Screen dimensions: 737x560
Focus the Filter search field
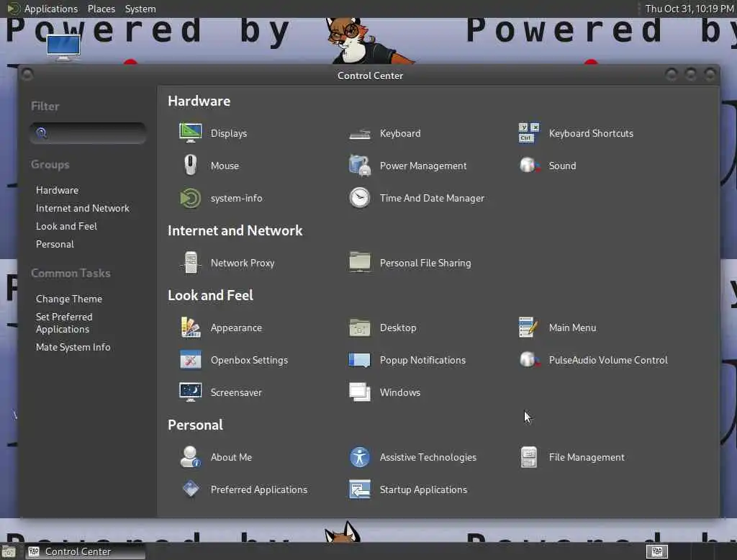coord(89,133)
